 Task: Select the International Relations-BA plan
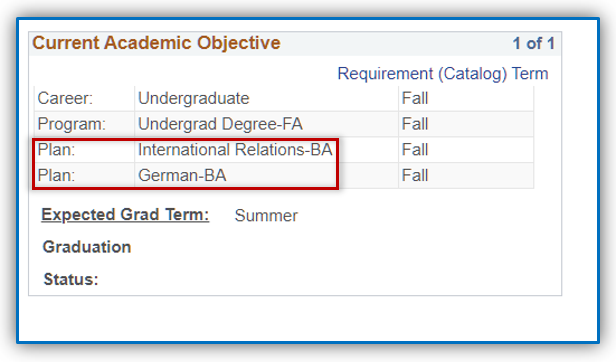point(235,150)
